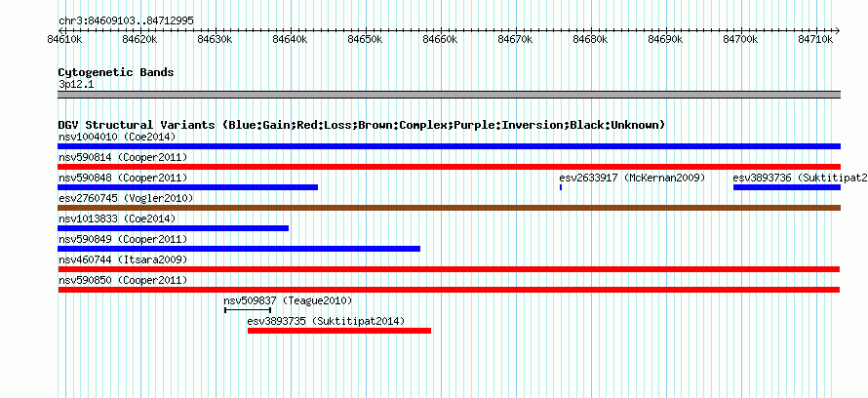868x398 pixels.
Task: Open the nsv590850 (Cooper2011) label
Action: click(x=123, y=280)
